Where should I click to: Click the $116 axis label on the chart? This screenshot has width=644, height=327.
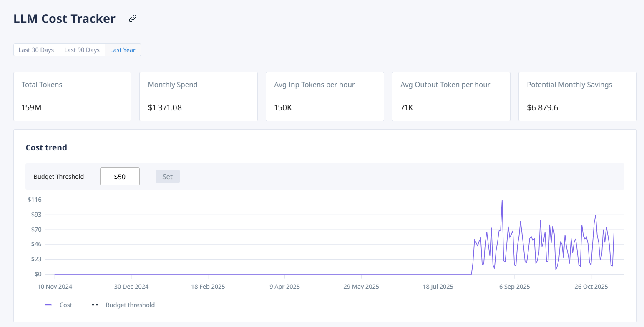35,200
